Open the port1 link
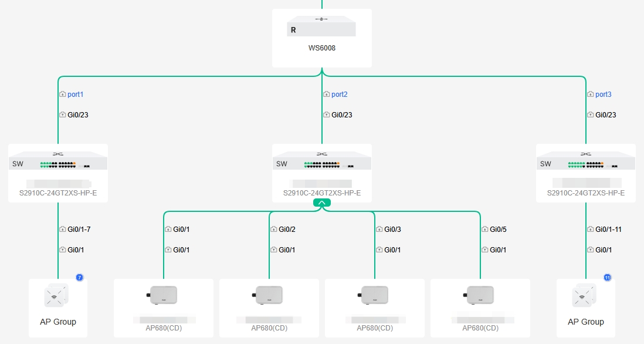 76,94
